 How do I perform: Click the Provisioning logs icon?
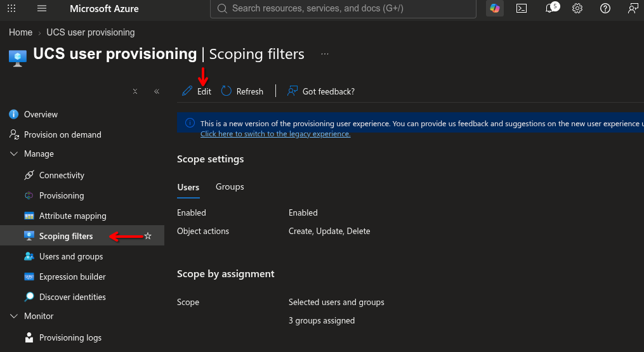(x=29, y=337)
